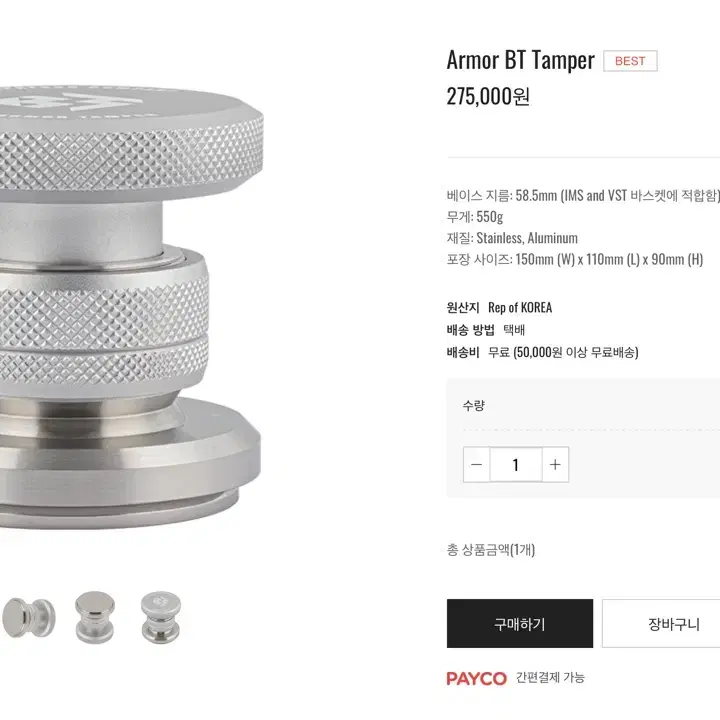The width and height of the screenshot is (720, 720).
Task: Select the first side-view tamper thumbnail
Action: point(29,617)
